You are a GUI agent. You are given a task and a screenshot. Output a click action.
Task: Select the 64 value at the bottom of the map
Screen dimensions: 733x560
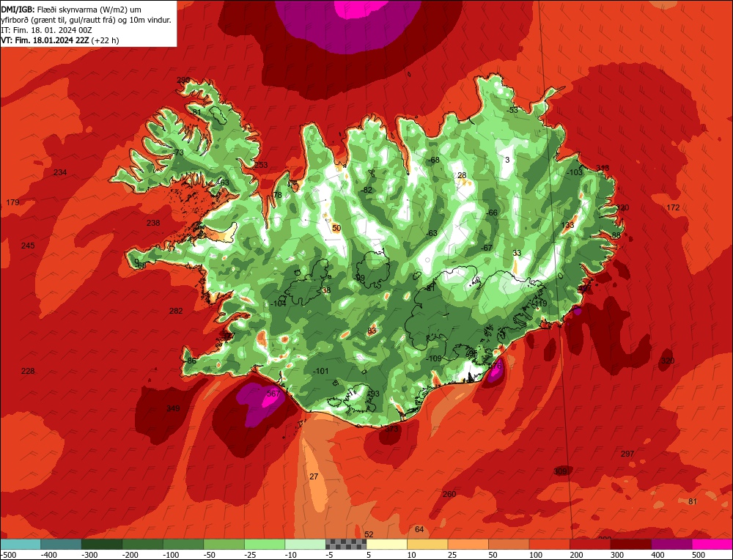(x=419, y=529)
